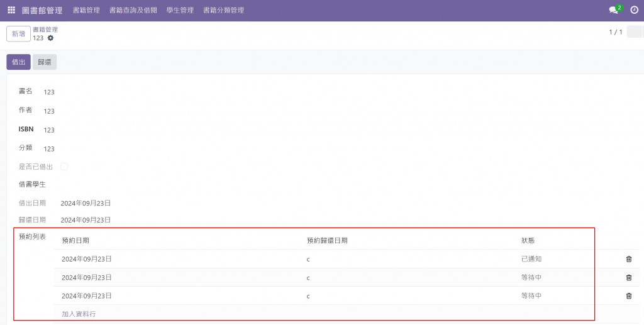
Task: Open the 書籍管理 menu
Action: pyautogui.click(x=86, y=10)
